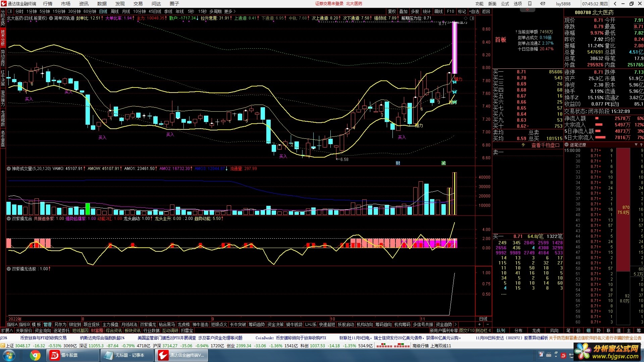Click the red-green signal bars in status bar
Viewport: 644px width, 362px height.
[x=393, y=346]
